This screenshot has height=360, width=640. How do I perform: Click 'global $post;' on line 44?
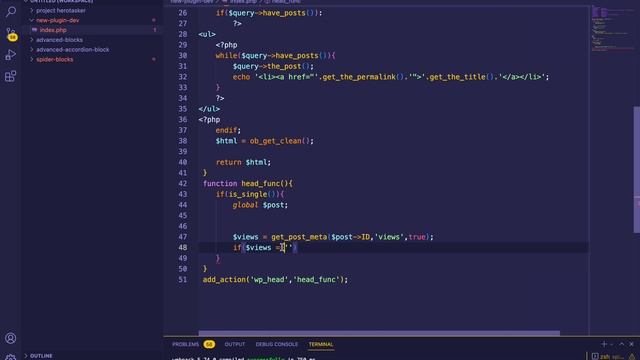tap(260, 205)
